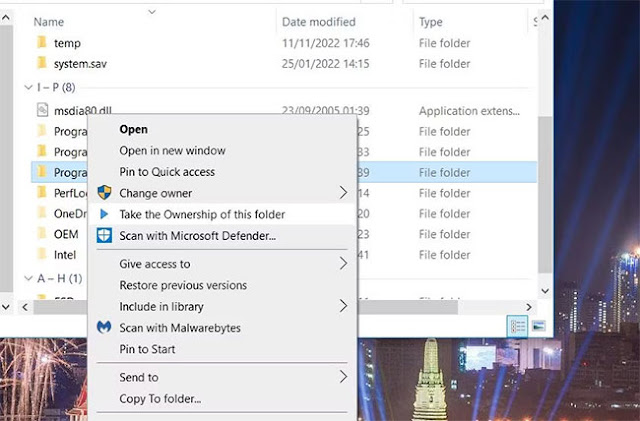
Task: Click date 25/01/2022 14:15
Action: 326,64
